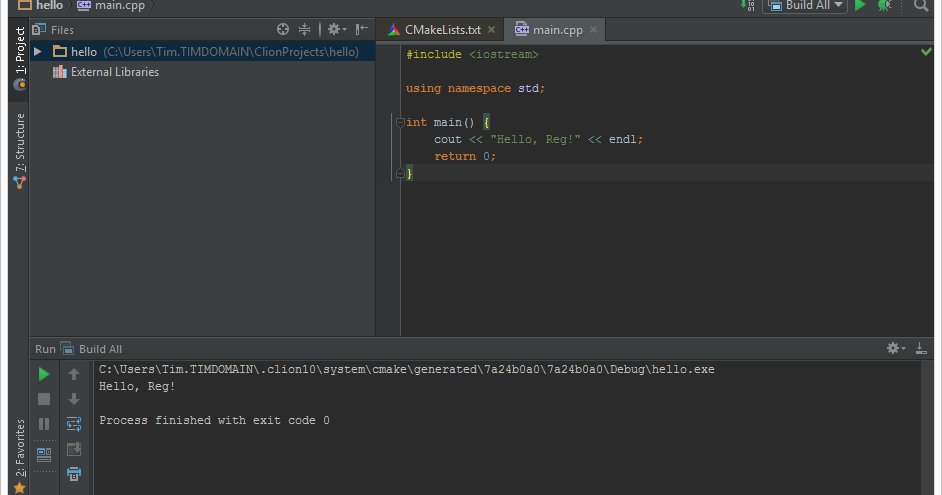Run the program with the top green play icon
942x495 pixels.
click(x=860, y=5)
